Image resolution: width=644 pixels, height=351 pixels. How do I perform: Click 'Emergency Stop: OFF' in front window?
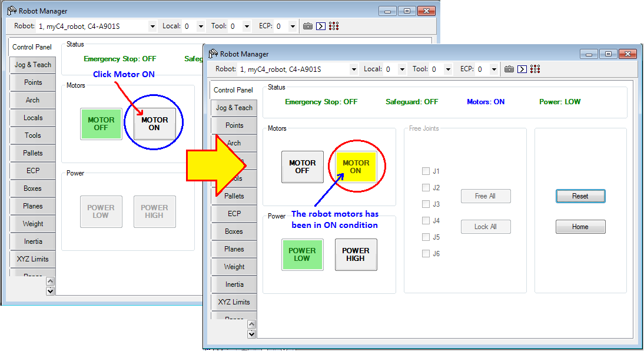tap(321, 101)
